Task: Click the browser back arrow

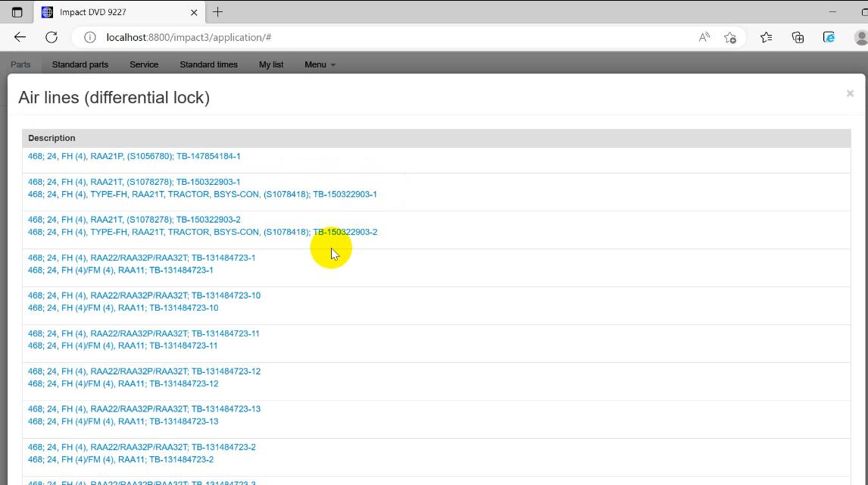Action: tap(20, 37)
